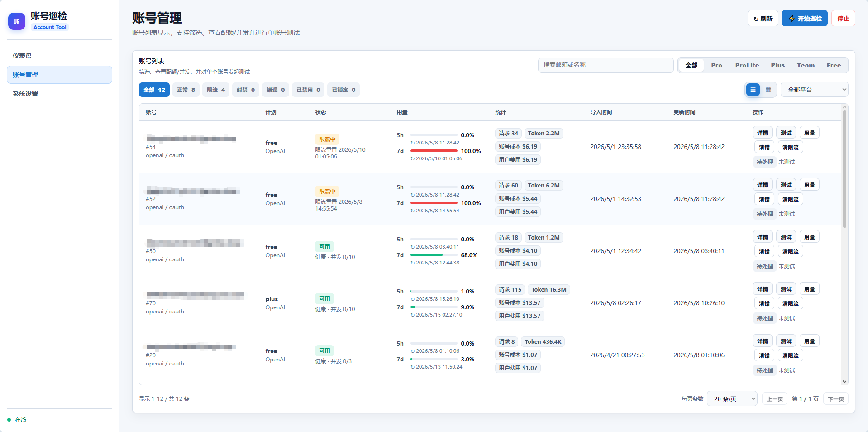868x432 pixels.
Task: Switch to list view icon
Action: (x=753, y=90)
